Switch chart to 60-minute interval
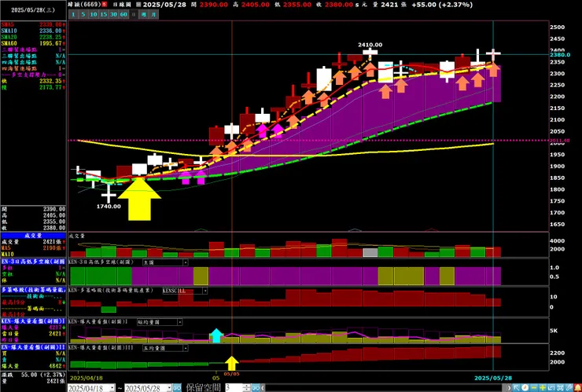Screen dimensions: 582x392 pos(123,14)
